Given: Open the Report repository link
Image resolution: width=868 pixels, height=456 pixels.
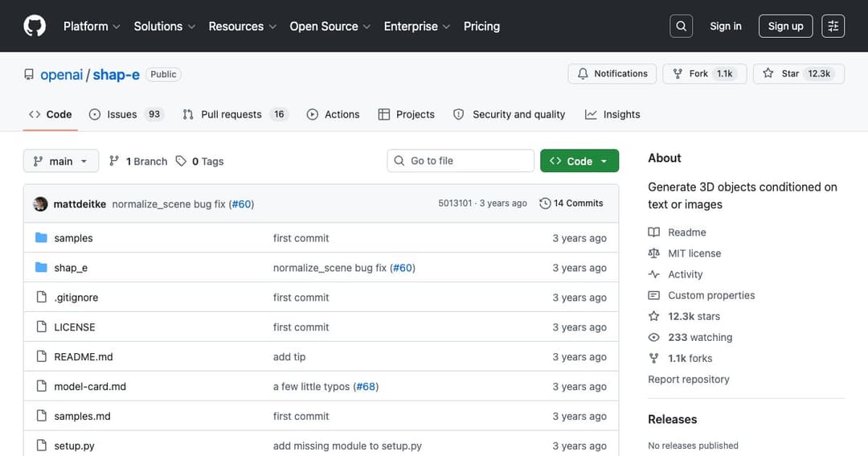Looking at the screenshot, I should click(689, 380).
